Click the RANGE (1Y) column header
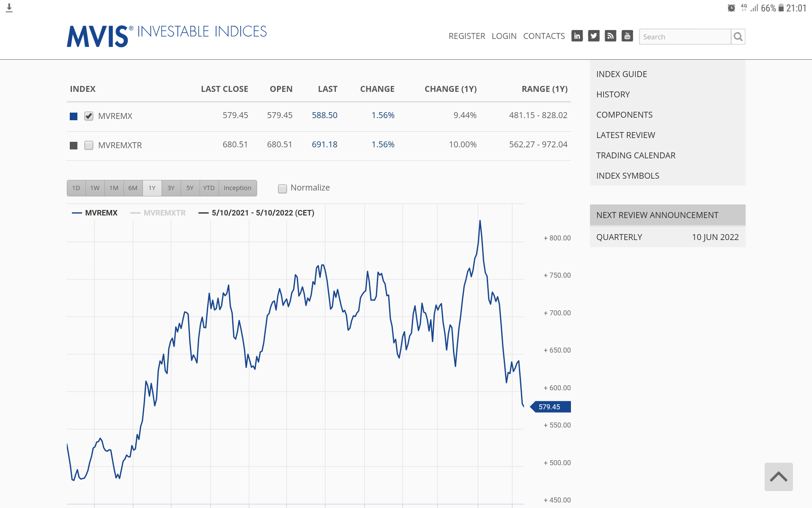 point(545,89)
